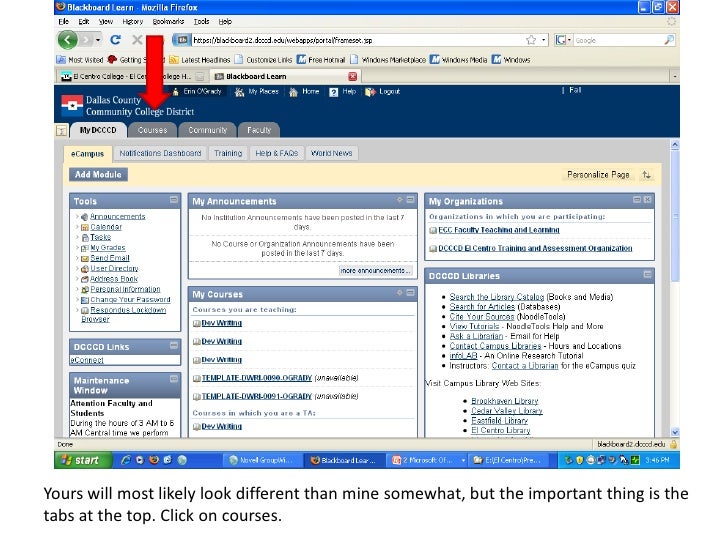Open Free Hotmail bookmark
Image resolution: width=728 pixels, height=546 pixels.
(321, 60)
